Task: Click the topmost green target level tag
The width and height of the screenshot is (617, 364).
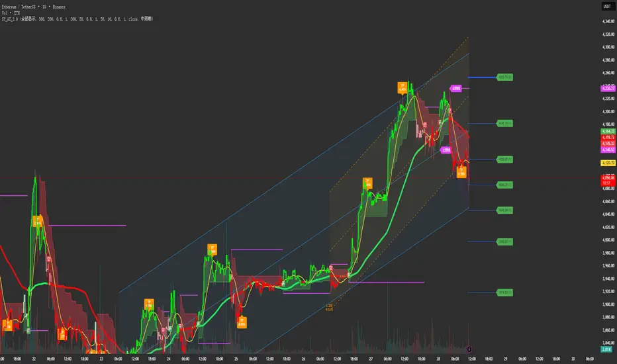Action: [505, 77]
